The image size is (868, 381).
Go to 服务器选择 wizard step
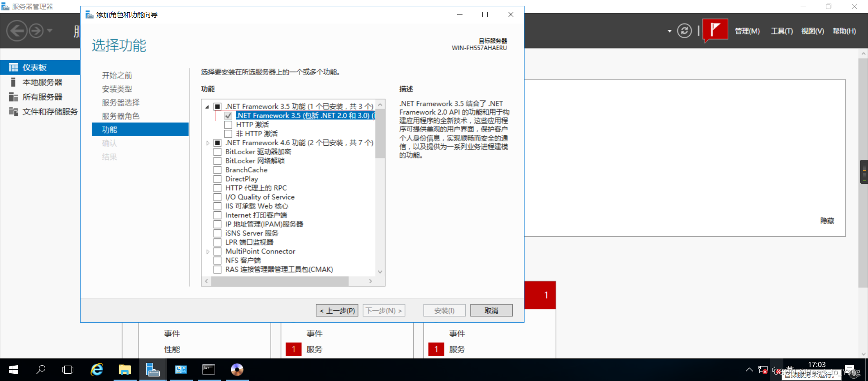120,102
